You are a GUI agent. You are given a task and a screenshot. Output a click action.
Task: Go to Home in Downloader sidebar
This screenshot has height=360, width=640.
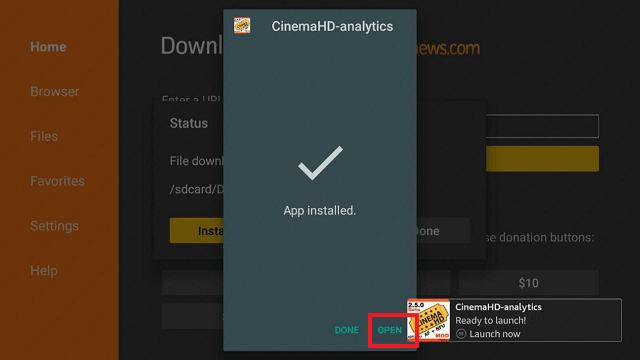[48, 47]
